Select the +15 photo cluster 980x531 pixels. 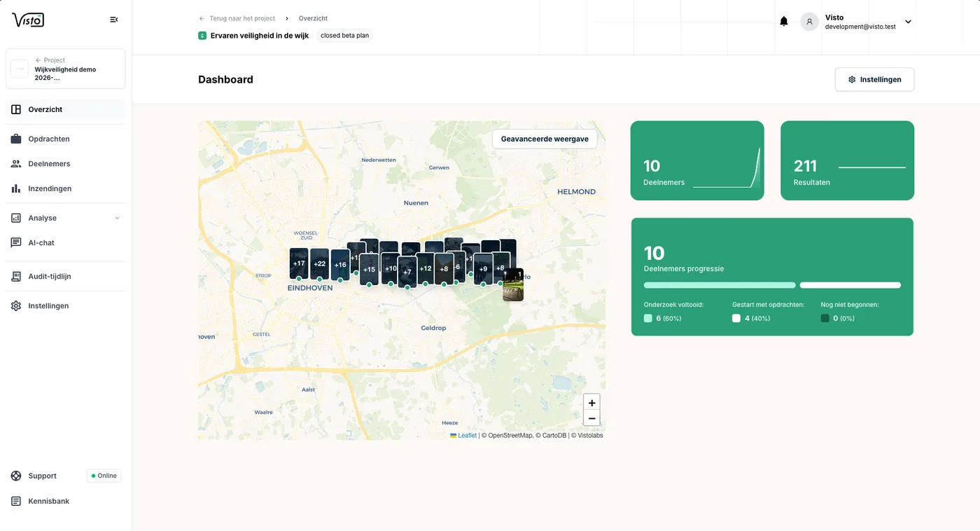(369, 270)
